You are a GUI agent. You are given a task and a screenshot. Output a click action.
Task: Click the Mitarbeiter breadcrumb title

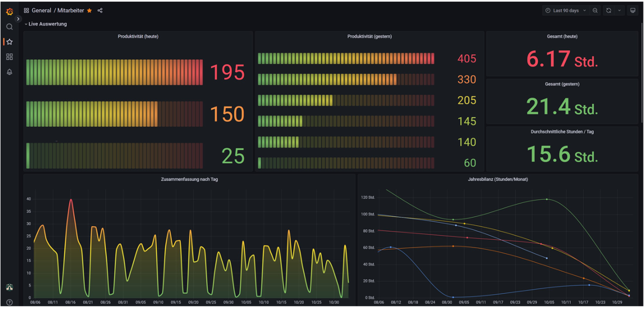click(70, 11)
